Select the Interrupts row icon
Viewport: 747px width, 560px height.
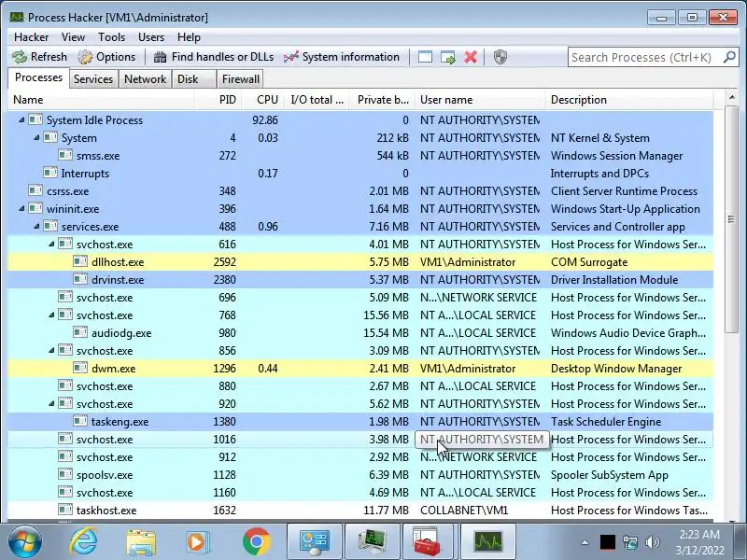click(x=50, y=173)
